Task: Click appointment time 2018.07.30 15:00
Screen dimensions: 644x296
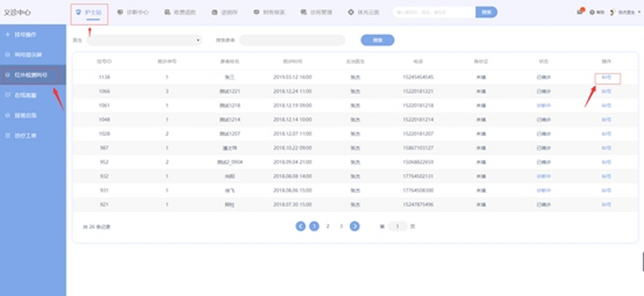Action: coord(292,204)
